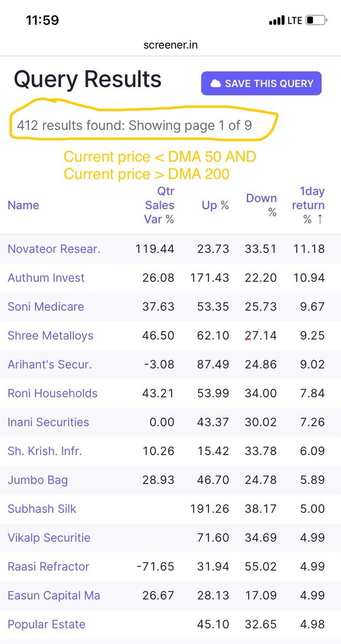
Task: Sort by the Up % column header
Action: [216, 205]
